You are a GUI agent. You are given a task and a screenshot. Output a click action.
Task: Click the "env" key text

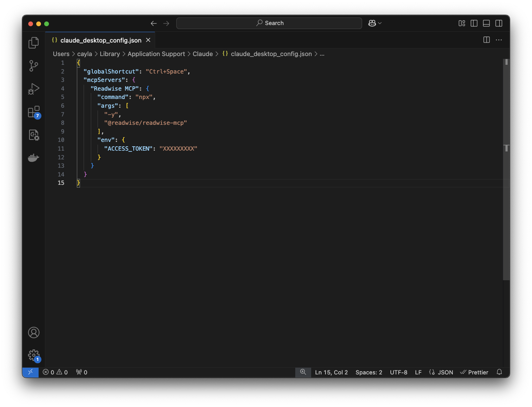click(x=106, y=140)
